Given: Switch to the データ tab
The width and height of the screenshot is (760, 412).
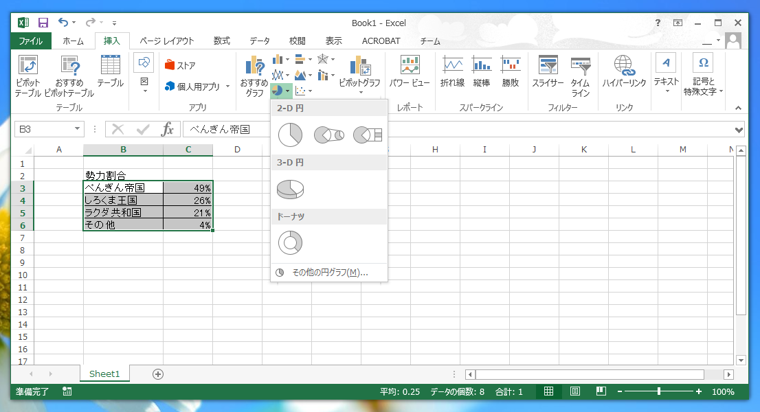Looking at the screenshot, I should point(259,41).
